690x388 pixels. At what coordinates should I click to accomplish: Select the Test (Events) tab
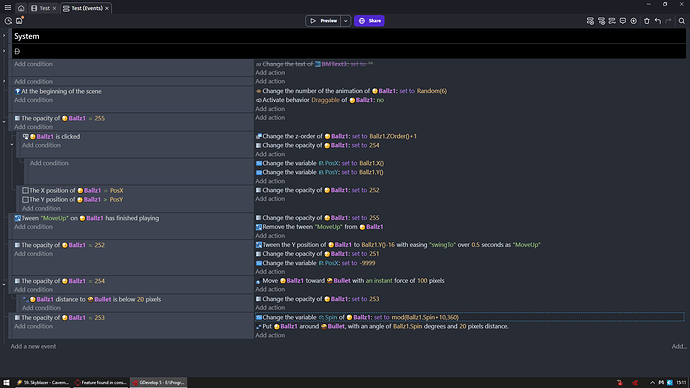click(86, 8)
